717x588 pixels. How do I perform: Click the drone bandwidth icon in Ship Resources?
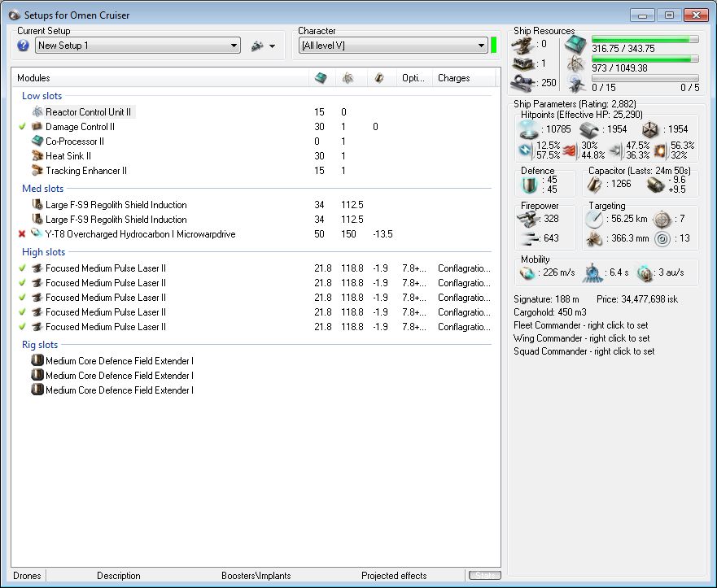[576, 84]
